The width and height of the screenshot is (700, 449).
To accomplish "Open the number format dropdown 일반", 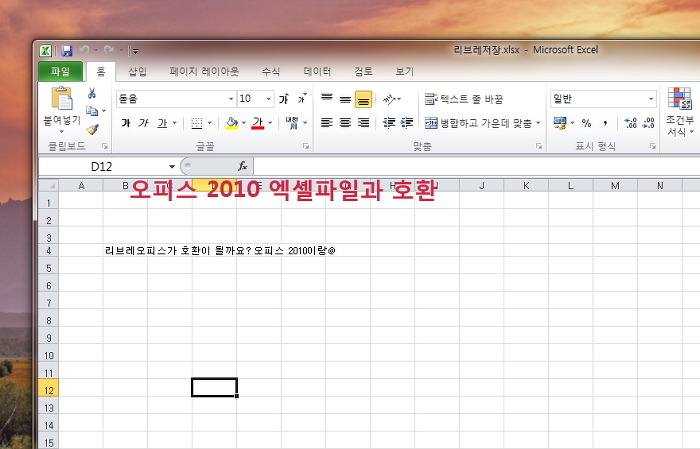I will click(x=651, y=99).
